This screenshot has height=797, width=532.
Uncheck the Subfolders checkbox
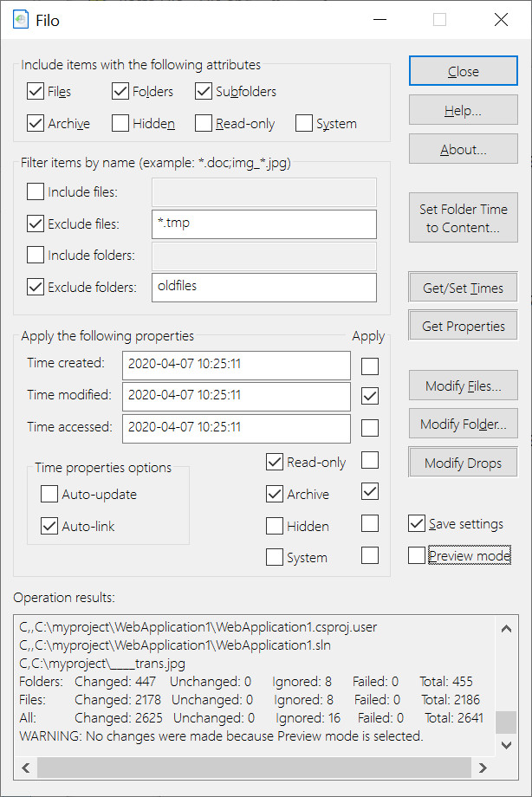tap(204, 92)
